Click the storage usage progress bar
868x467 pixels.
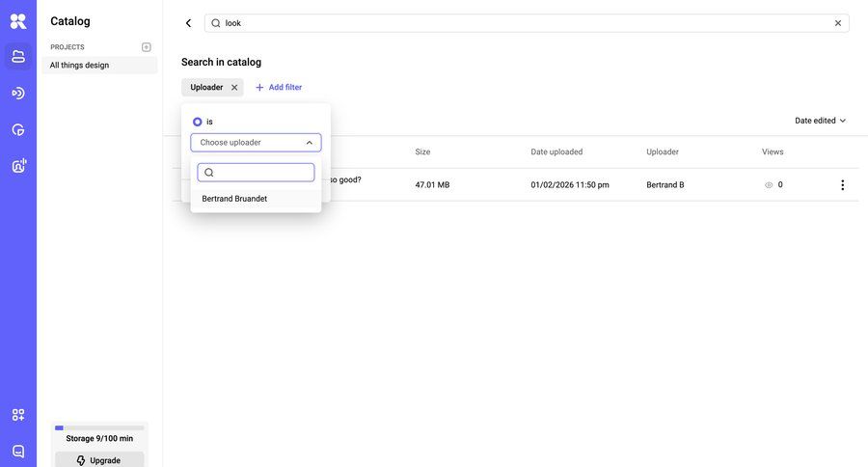pyautogui.click(x=99, y=427)
